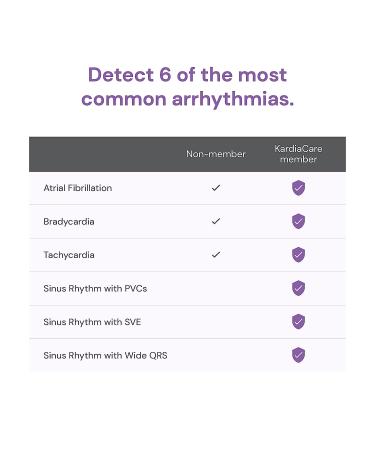
Task: Click the Non-member checkmark for Tachycardia
Action: click(216, 255)
